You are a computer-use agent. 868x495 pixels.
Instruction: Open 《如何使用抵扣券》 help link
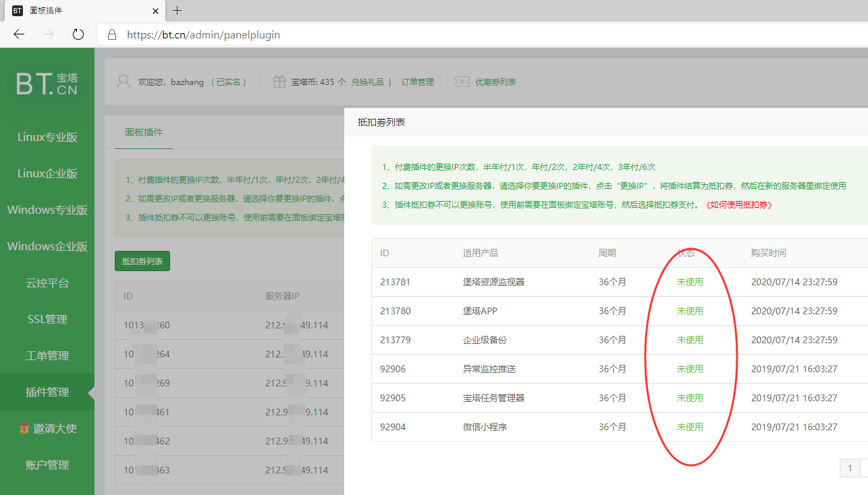738,204
